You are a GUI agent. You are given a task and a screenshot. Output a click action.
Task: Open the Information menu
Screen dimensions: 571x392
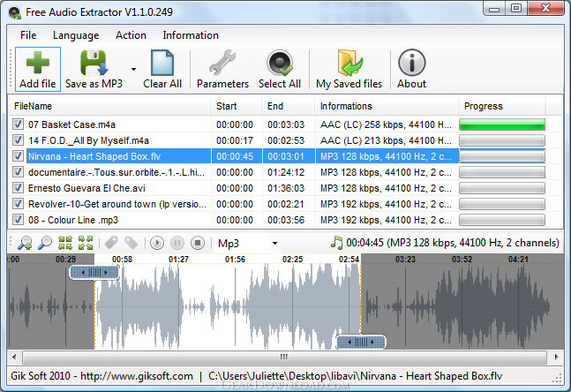coord(191,35)
